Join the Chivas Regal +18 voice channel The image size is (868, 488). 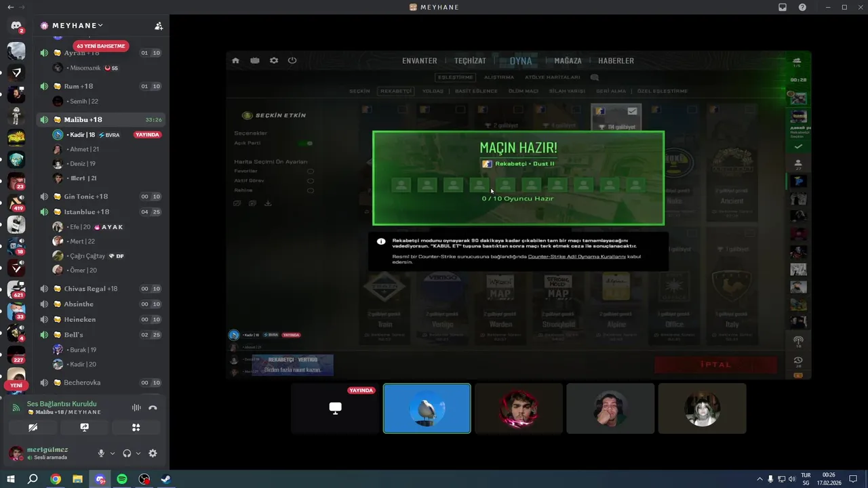pos(102,289)
